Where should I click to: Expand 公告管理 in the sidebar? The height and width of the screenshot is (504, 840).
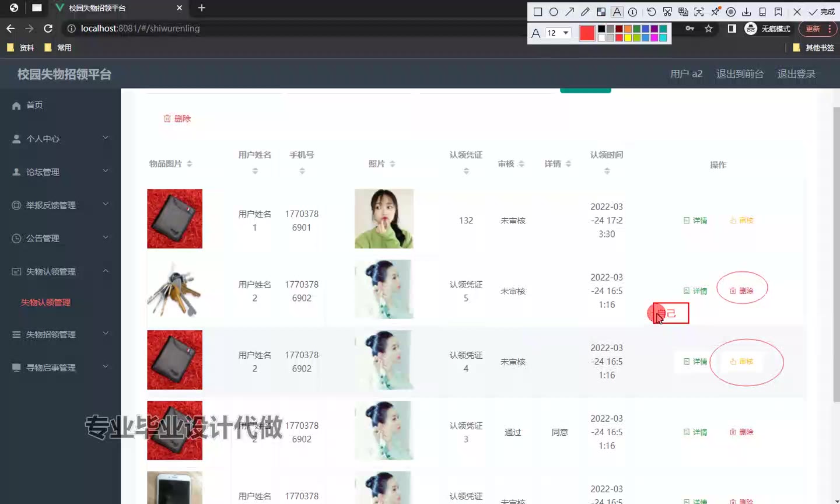coord(60,239)
